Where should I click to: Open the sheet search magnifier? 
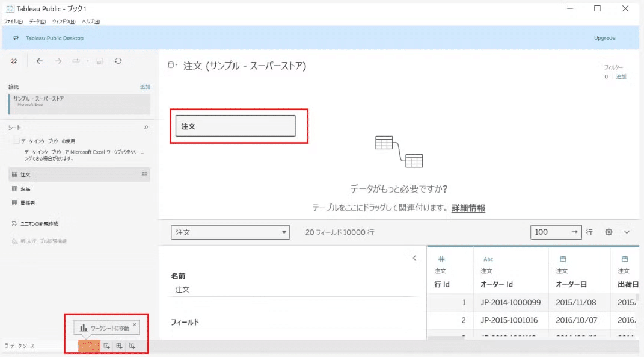click(146, 127)
